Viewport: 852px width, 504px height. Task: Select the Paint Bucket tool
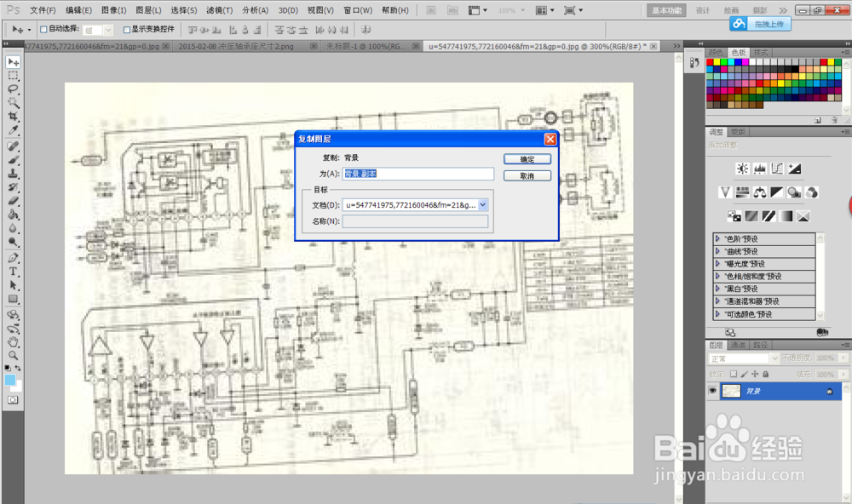(13, 215)
